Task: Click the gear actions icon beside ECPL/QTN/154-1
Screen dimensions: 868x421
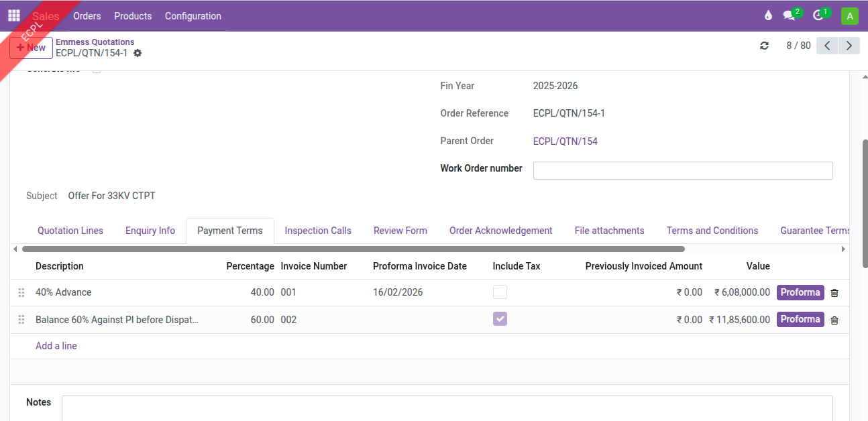Action: pyautogui.click(x=138, y=53)
